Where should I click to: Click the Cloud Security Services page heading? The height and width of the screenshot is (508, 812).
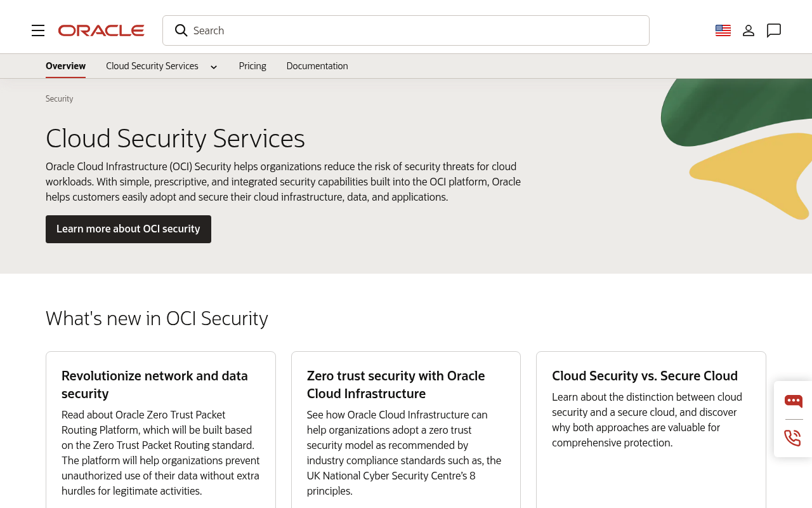[175, 138]
